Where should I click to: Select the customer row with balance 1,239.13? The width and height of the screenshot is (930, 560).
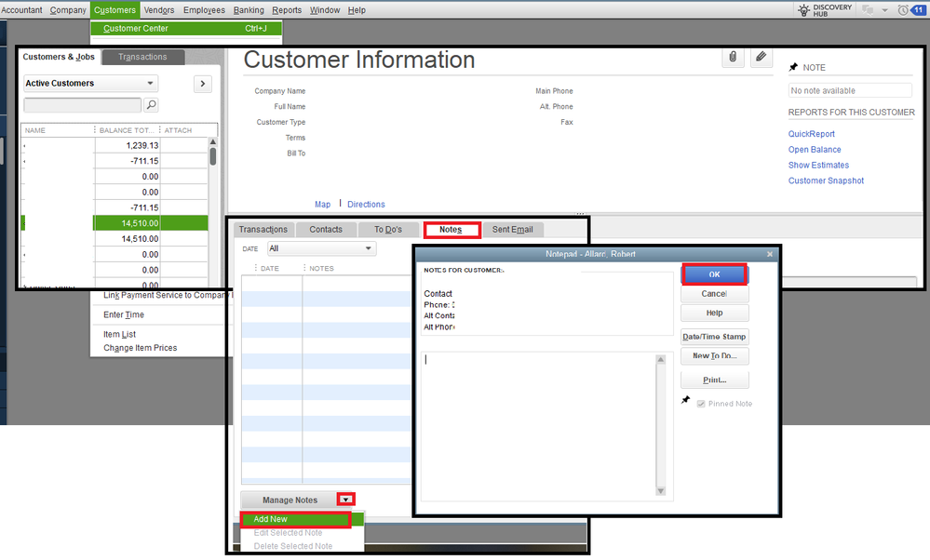tap(115, 145)
